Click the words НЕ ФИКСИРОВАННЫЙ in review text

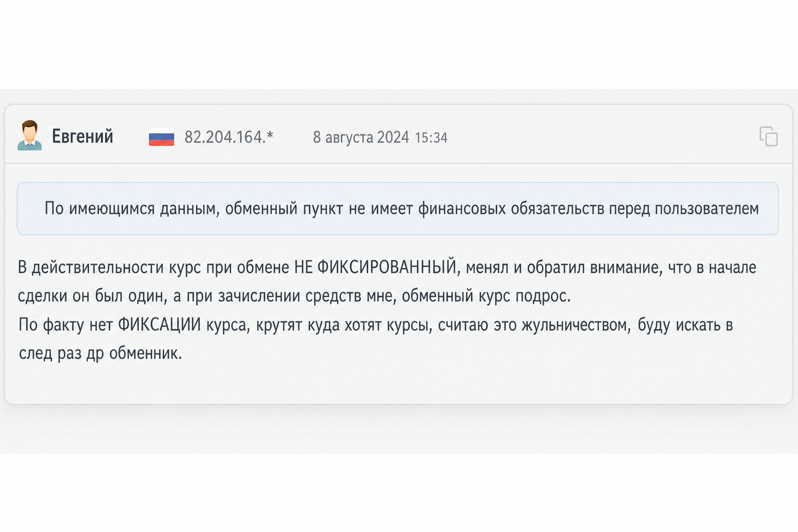[375, 267]
